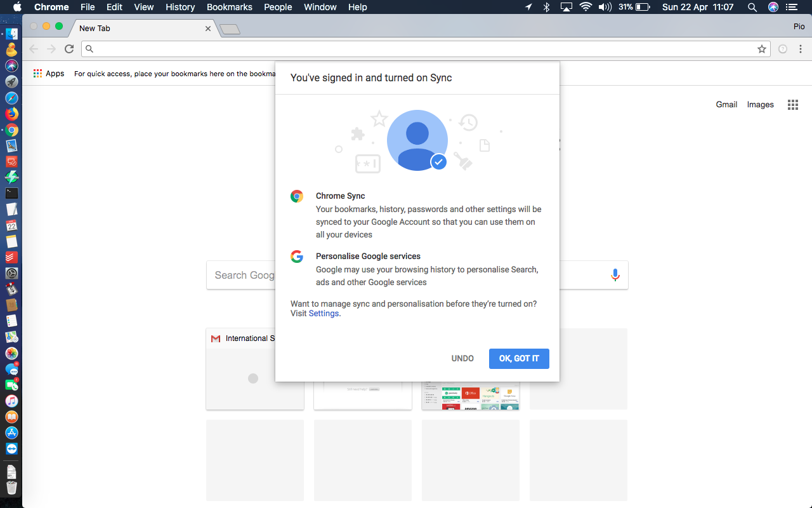Click the Chrome icon in the Dock
Viewport: 812px width, 508px height.
tap(11, 130)
